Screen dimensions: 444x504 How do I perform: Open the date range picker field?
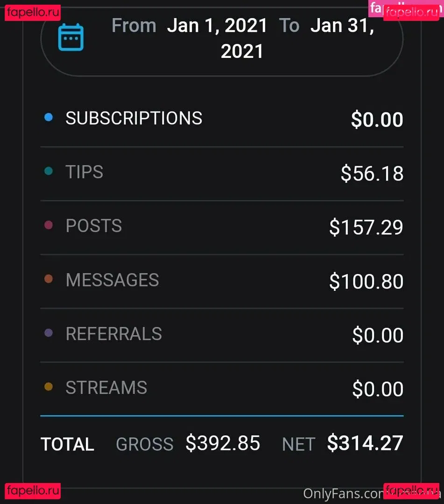pyautogui.click(x=222, y=38)
